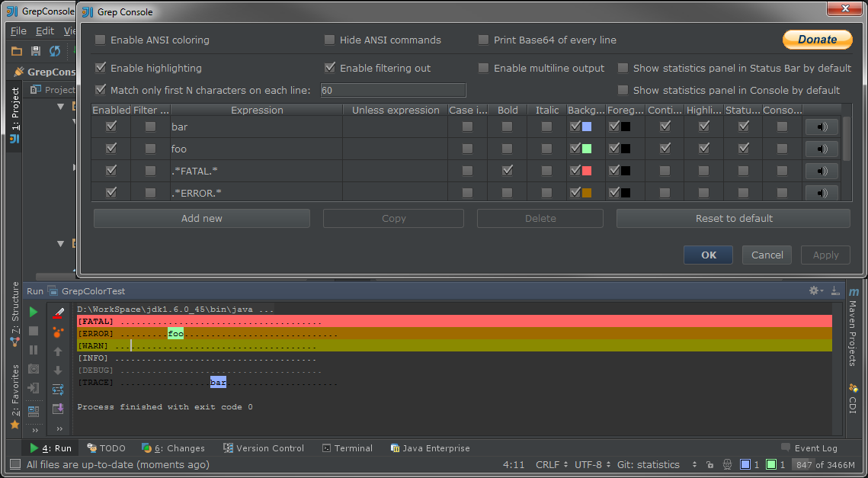This screenshot has height=478, width=868.
Task: Collapse the top project tree node arrow
Action: [61, 106]
